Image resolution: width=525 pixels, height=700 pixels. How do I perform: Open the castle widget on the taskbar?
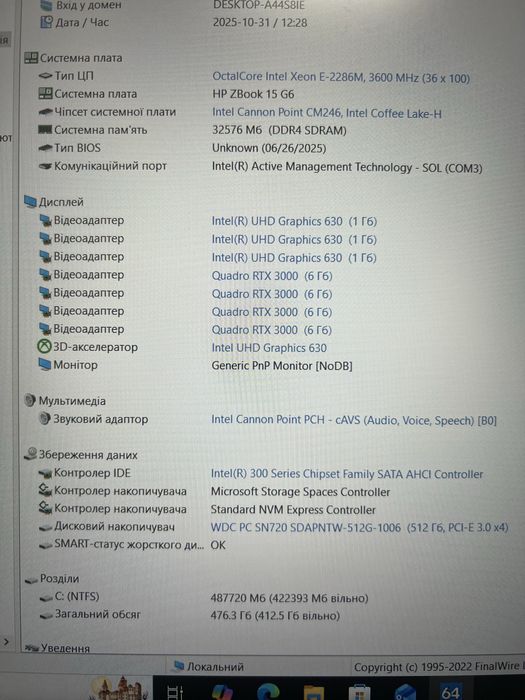[120, 688]
